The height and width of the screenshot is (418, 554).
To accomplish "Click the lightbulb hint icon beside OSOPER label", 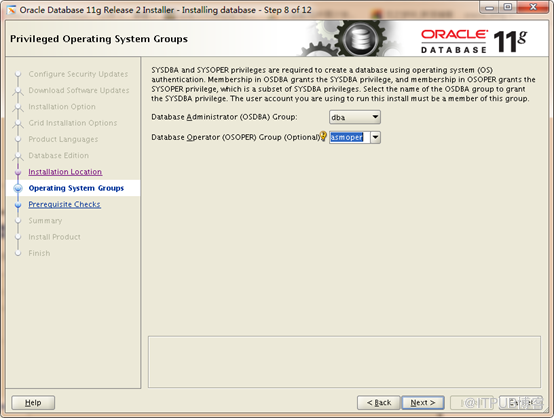I will (x=323, y=136).
